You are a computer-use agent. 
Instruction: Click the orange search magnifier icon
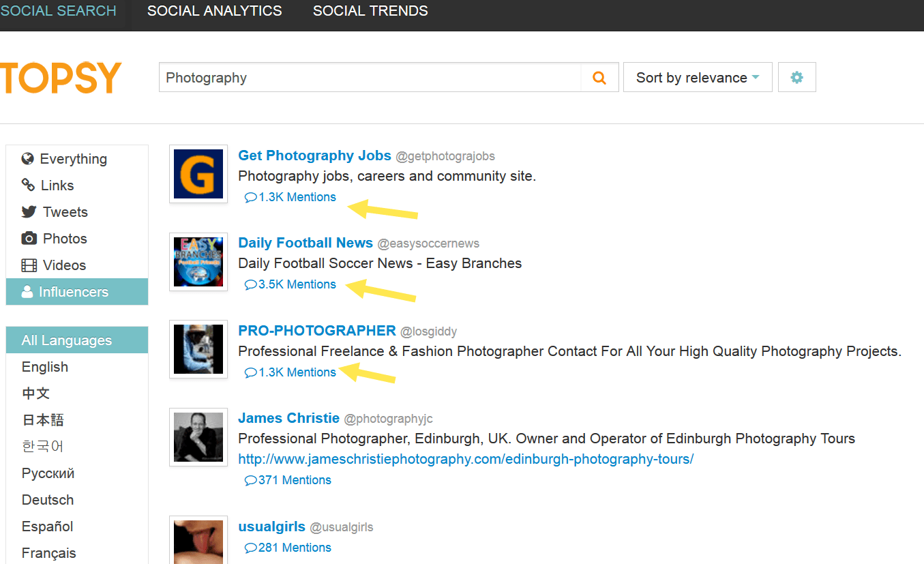point(599,78)
